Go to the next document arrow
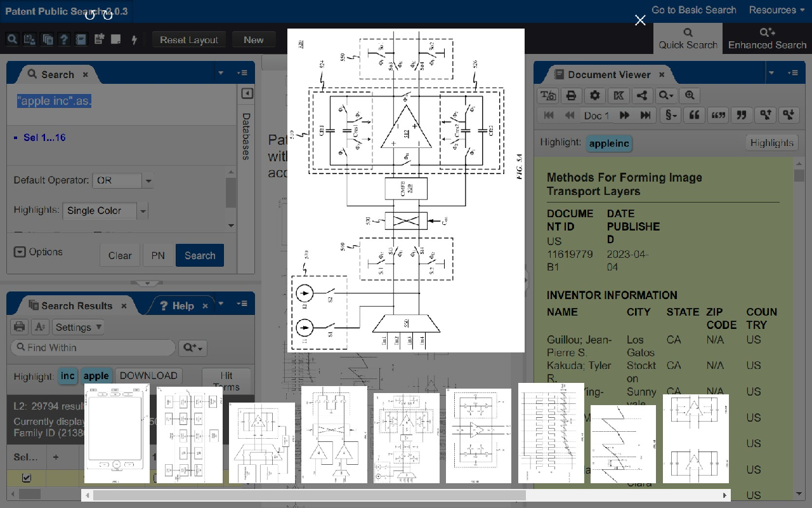Screen dimensions: 812x508 pos(624,116)
